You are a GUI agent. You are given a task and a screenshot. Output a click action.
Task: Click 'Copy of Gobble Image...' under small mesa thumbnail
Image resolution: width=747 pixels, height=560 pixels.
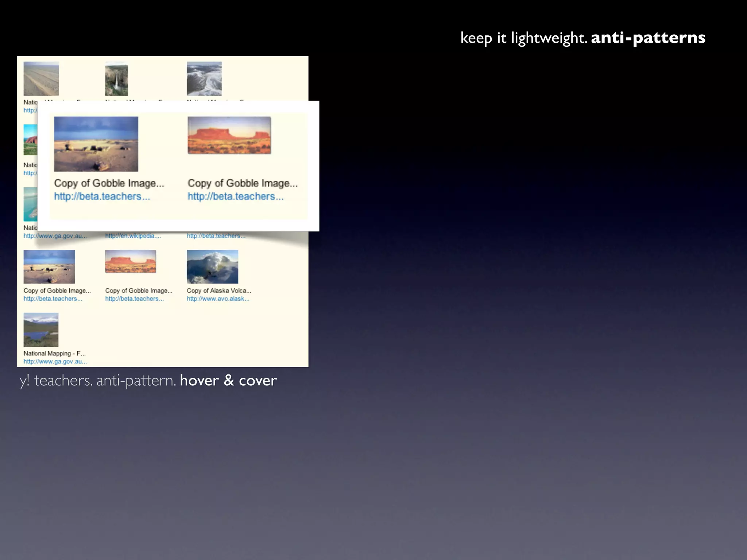click(139, 291)
